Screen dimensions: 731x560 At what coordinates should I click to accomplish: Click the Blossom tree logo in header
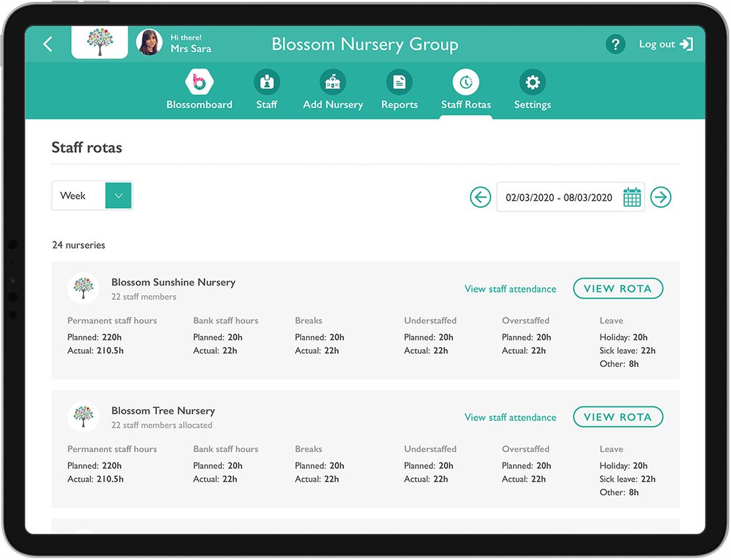[x=99, y=42]
